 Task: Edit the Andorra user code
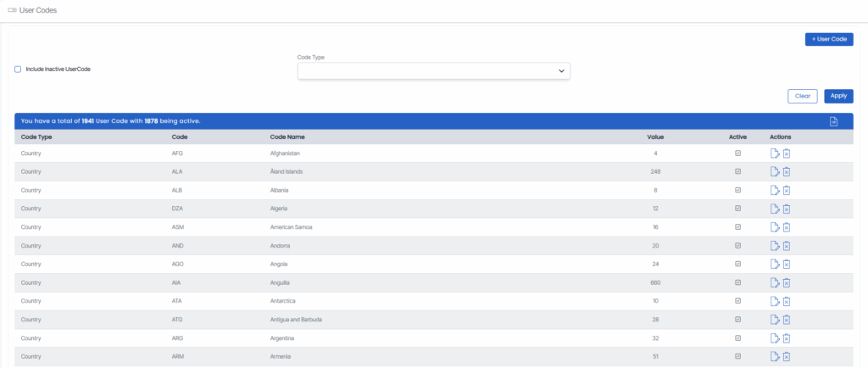pyautogui.click(x=775, y=246)
